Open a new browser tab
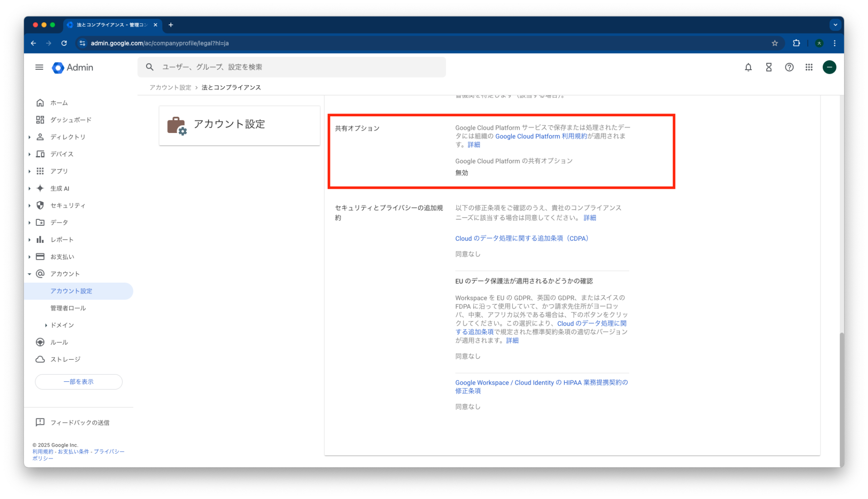Viewport: 868px width, 499px height. (170, 25)
